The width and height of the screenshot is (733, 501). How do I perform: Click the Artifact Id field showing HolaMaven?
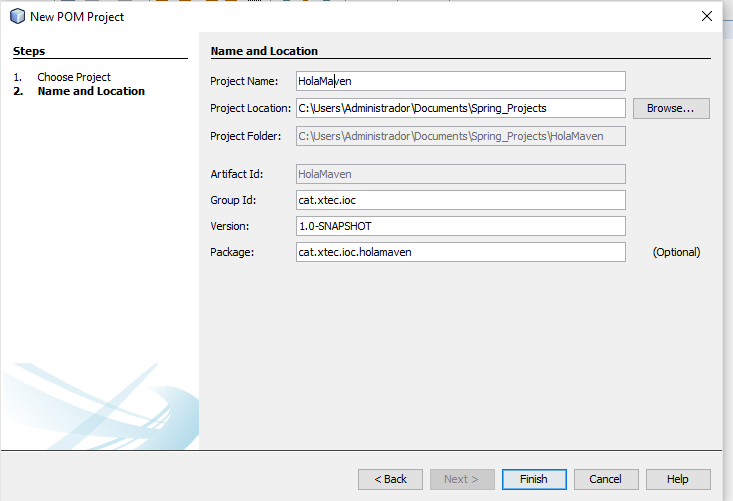460,174
